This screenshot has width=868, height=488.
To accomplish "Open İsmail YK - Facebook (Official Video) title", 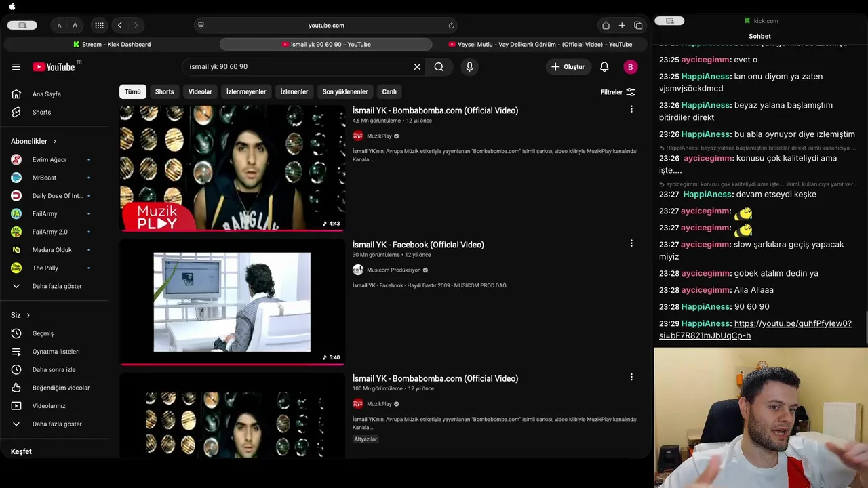I will (x=418, y=245).
